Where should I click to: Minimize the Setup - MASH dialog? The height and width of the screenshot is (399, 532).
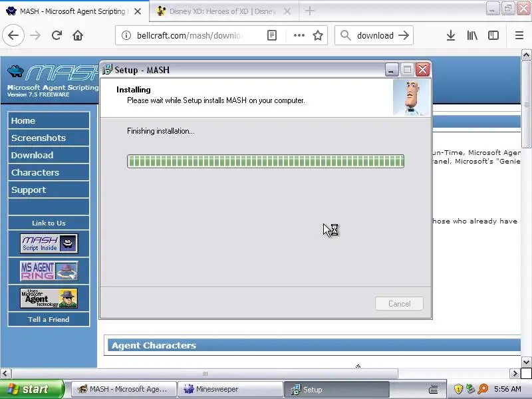[391, 70]
